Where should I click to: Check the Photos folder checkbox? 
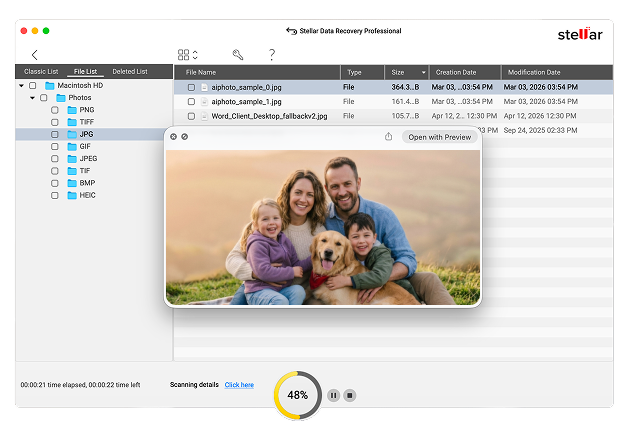coord(43,98)
